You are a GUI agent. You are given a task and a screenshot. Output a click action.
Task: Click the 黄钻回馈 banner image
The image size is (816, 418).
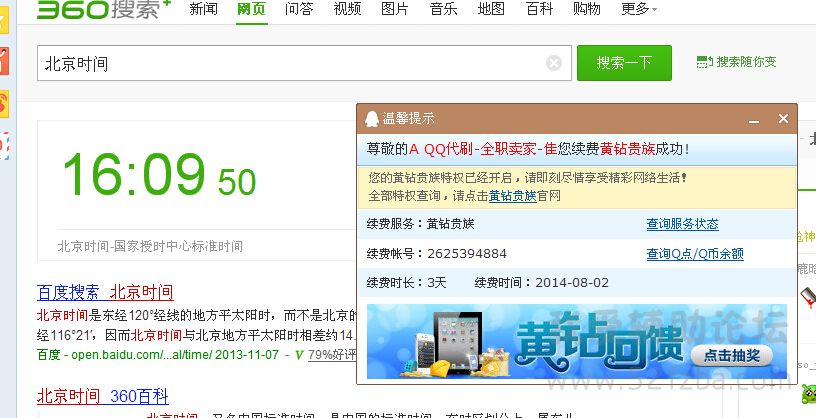(577, 341)
